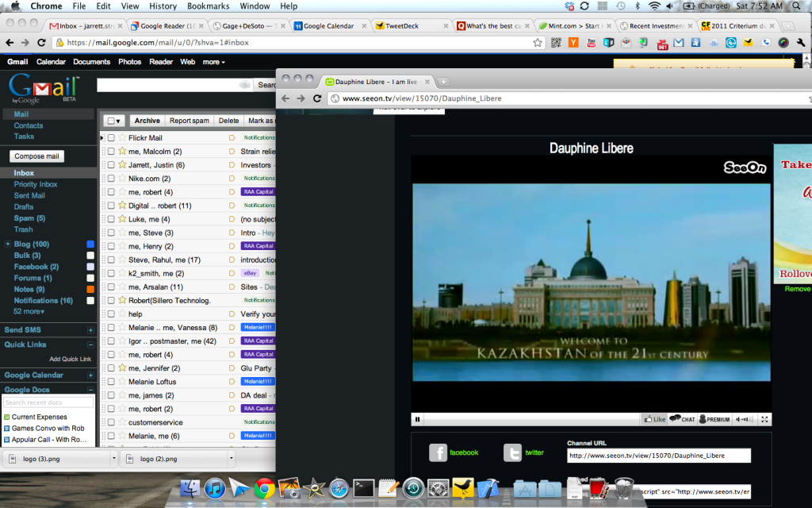
Task: Open the Window menu
Action: click(255, 6)
